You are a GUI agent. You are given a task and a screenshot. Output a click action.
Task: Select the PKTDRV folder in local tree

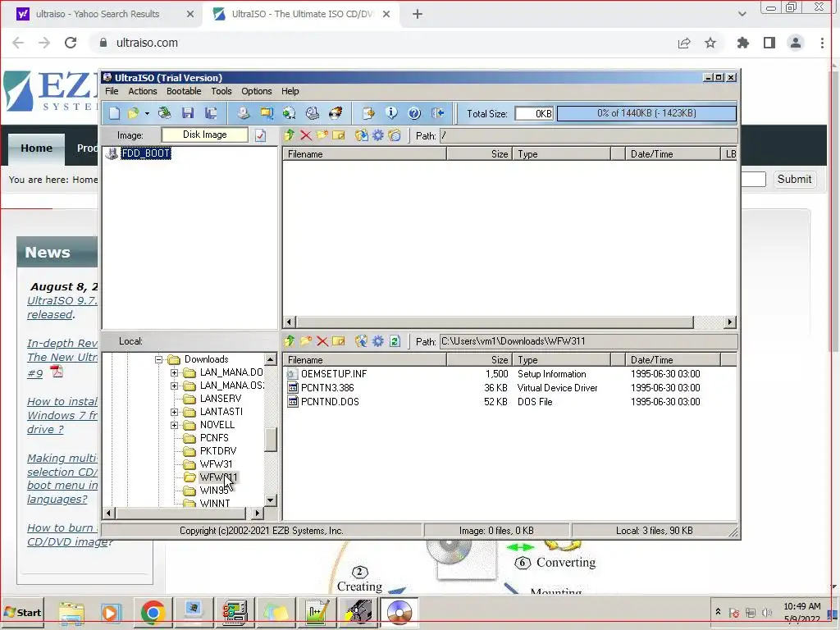(217, 451)
